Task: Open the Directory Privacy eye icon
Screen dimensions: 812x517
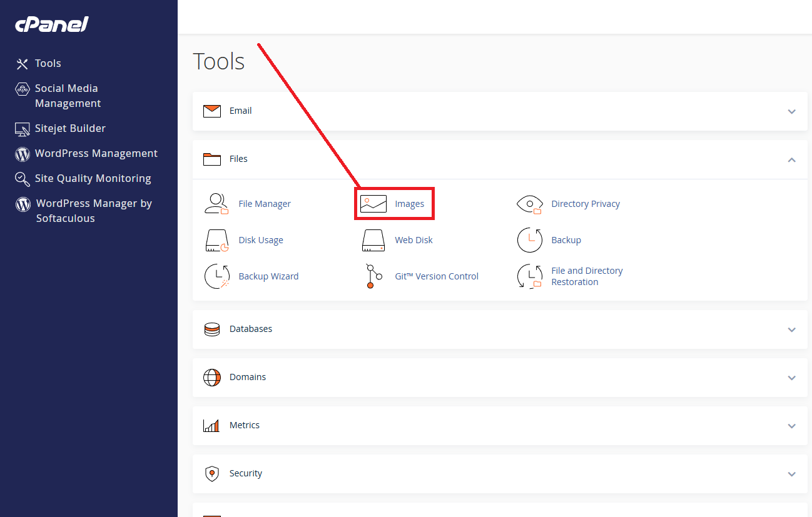Action: click(x=530, y=204)
